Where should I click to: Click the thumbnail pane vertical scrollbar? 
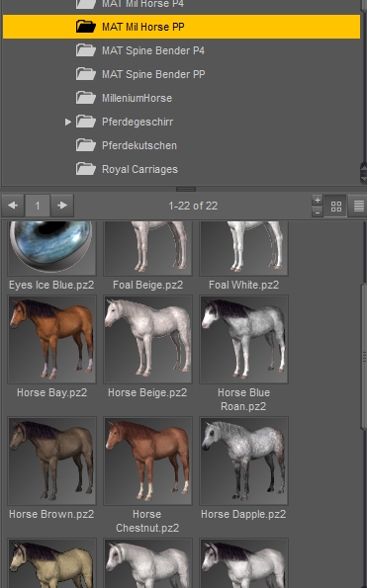point(363,356)
